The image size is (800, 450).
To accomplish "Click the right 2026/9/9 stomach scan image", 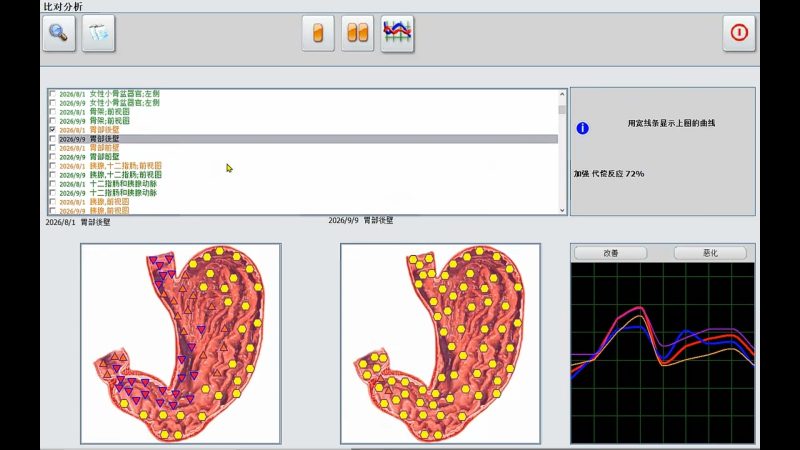I will [x=440, y=343].
